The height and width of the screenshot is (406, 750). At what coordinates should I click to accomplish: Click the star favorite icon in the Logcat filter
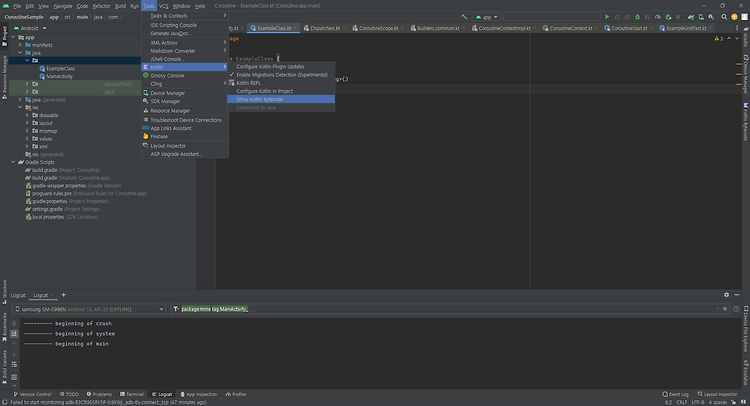[x=725, y=309]
